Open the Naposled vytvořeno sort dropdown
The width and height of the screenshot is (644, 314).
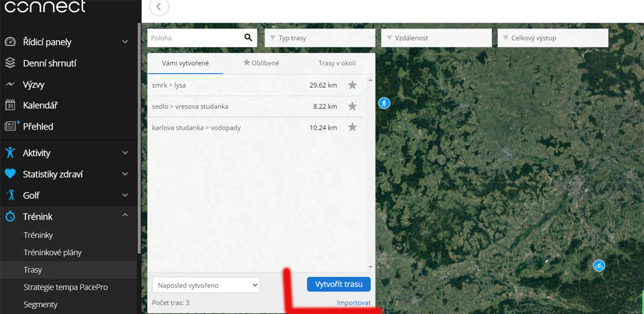(206, 285)
